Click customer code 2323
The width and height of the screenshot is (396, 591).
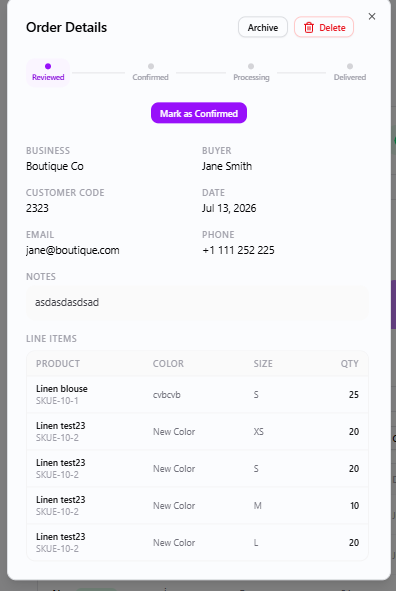point(37,208)
